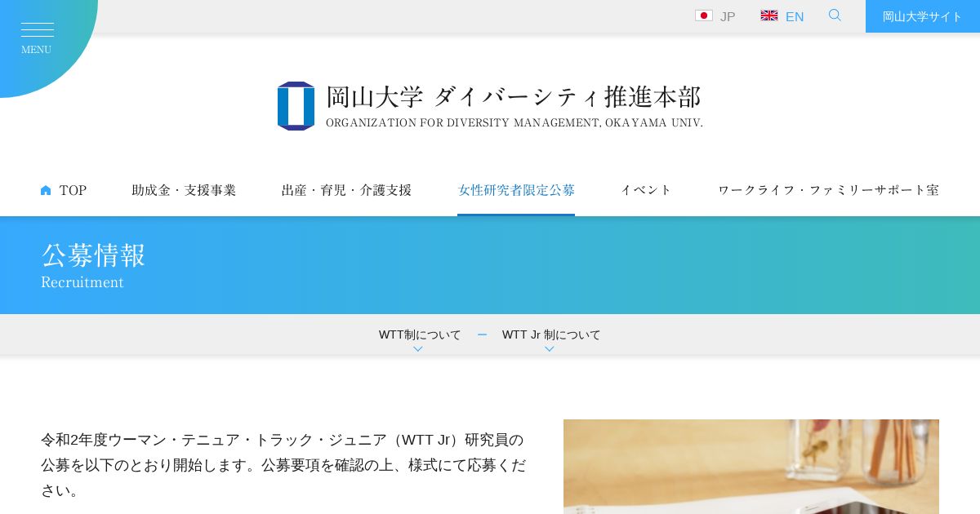This screenshot has width=980, height=514.
Task: Go to TOP navigation item
Action: pos(64,190)
